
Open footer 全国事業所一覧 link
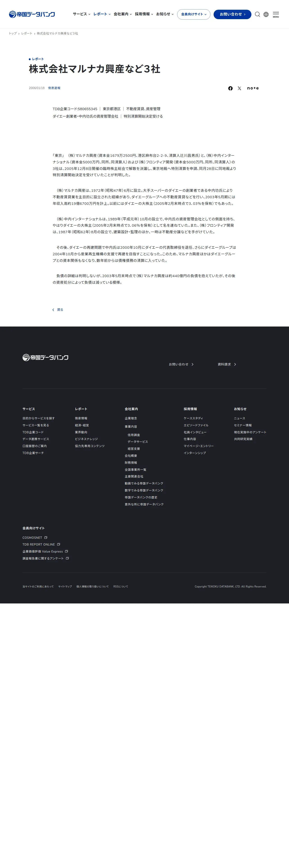(x=135, y=469)
